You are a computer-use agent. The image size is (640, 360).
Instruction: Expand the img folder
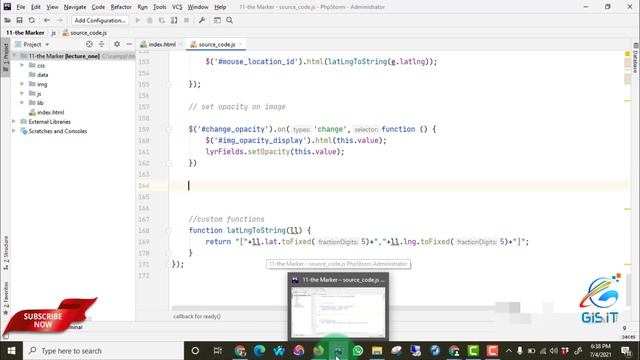pyautogui.click(x=22, y=84)
